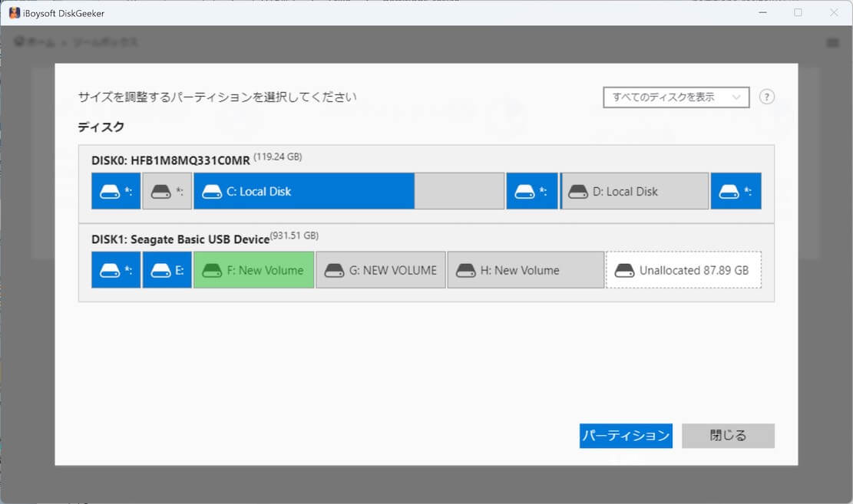The image size is (853, 504).
Task: Click the blue パーティション button
Action: pos(627,436)
